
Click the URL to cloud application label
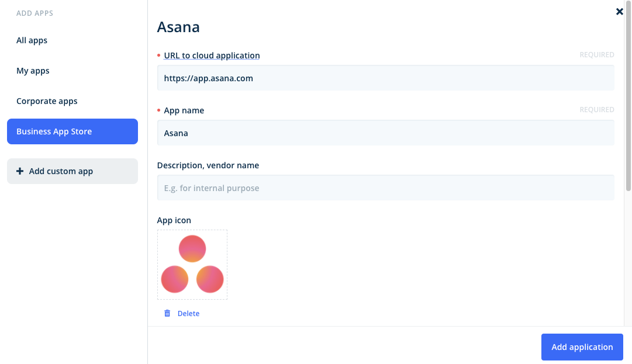tap(212, 56)
